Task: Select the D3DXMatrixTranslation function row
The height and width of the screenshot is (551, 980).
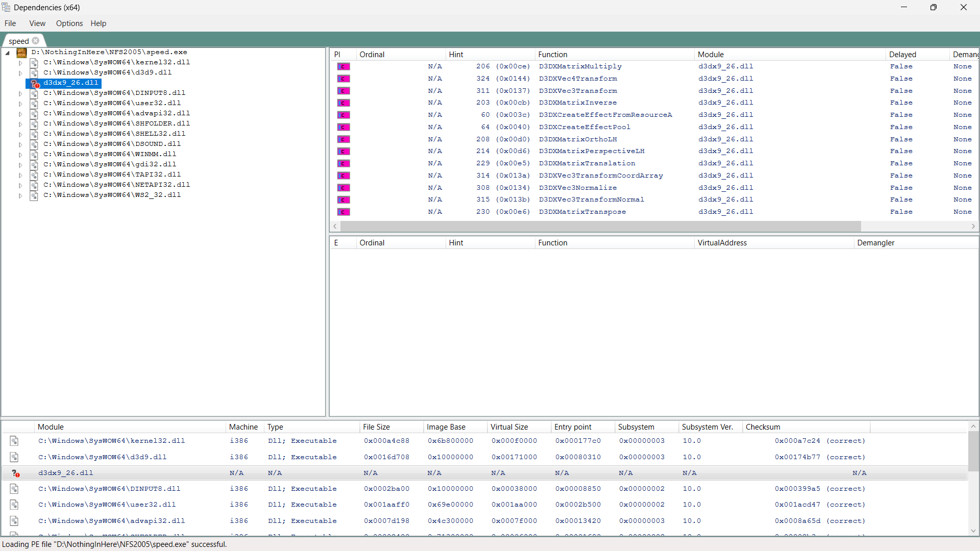Action: [x=654, y=164]
